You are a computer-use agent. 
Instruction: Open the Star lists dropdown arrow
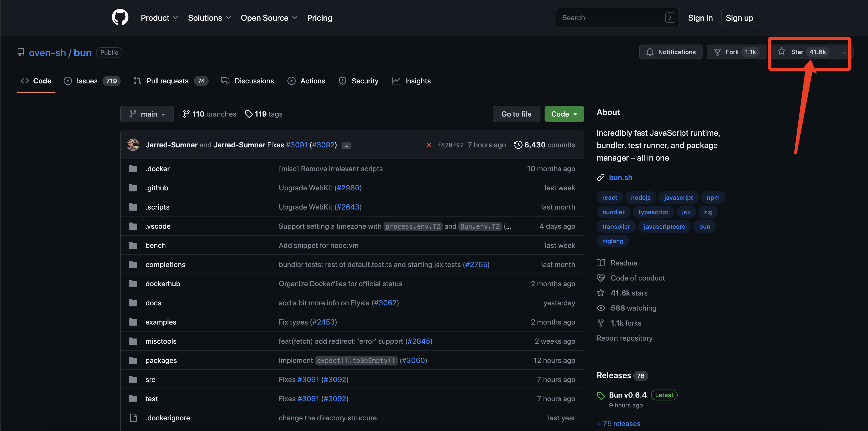pos(844,52)
